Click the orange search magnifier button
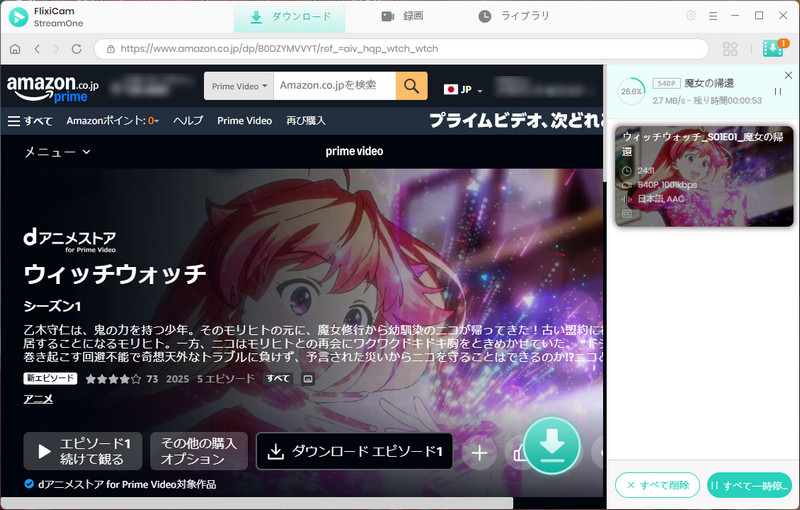 (x=411, y=86)
